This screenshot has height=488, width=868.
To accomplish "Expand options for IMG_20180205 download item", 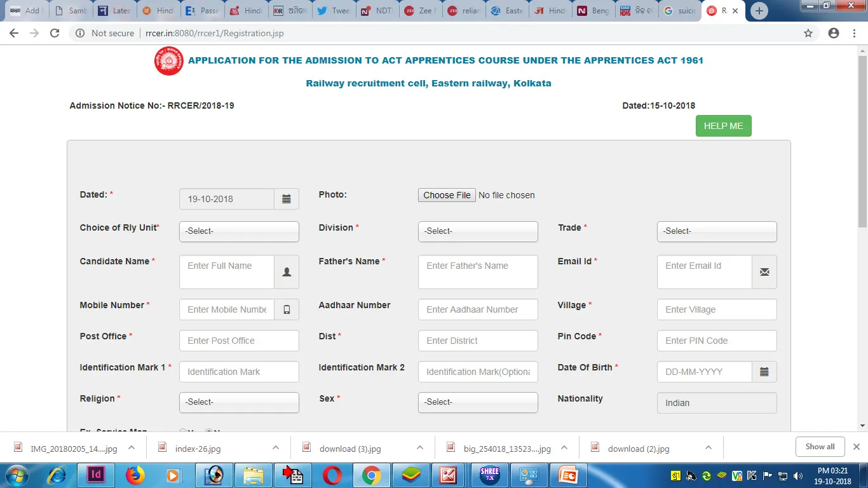I will pyautogui.click(x=132, y=447).
